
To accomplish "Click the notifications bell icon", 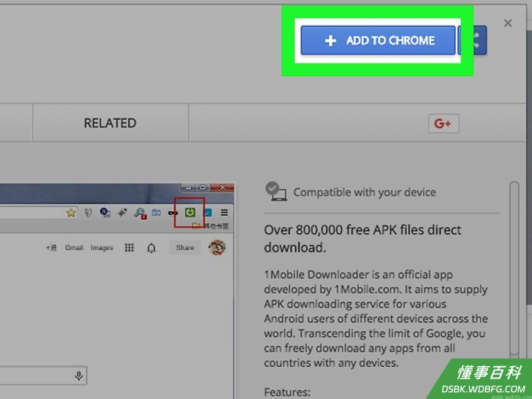I will tap(151, 248).
